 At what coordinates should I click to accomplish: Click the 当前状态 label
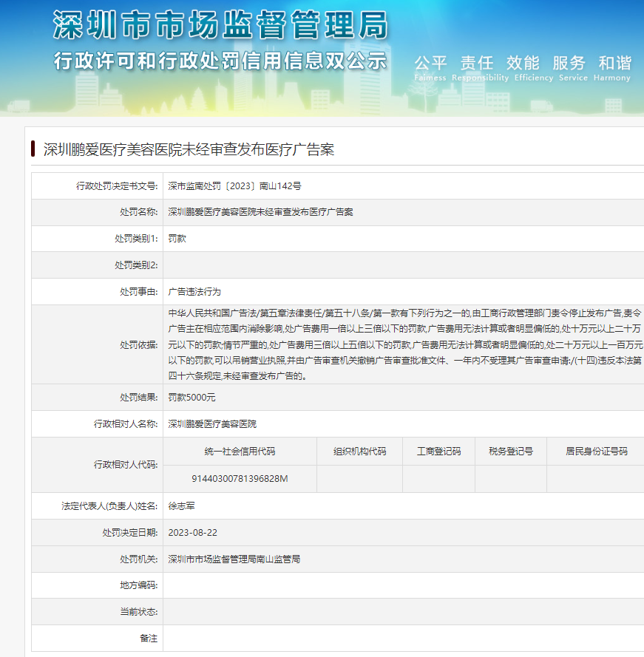[x=139, y=612]
